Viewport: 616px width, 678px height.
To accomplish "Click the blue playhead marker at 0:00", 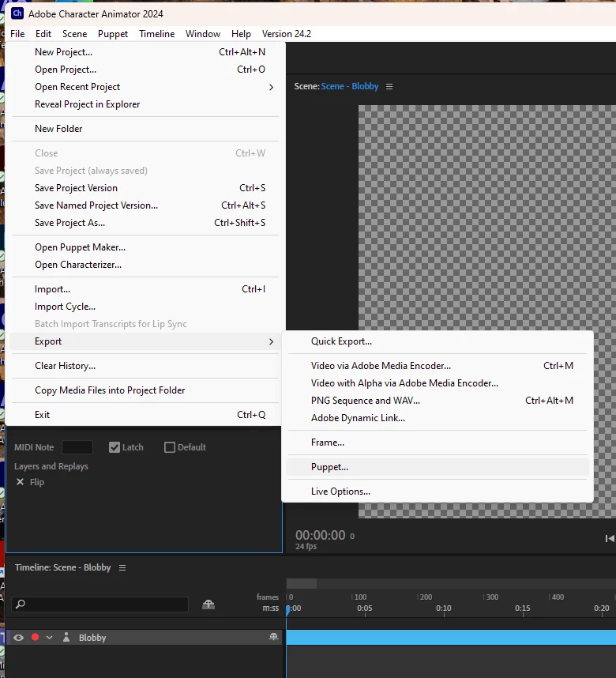I will click(288, 610).
